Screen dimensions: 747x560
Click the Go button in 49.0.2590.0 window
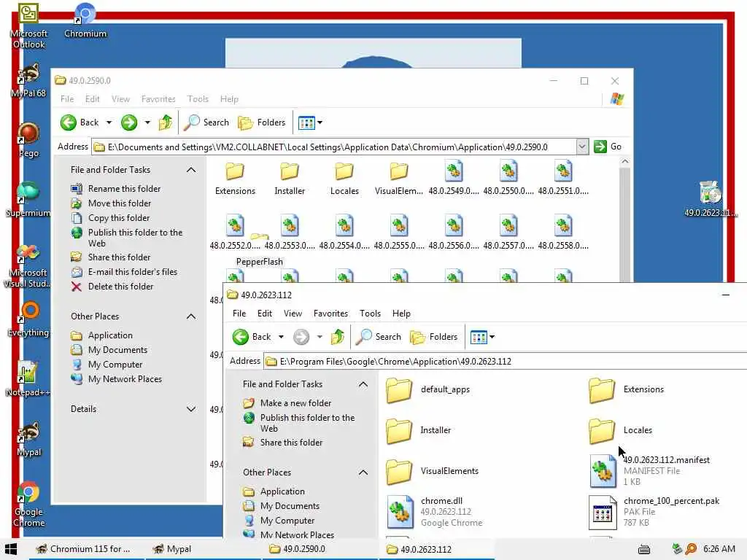click(608, 147)
